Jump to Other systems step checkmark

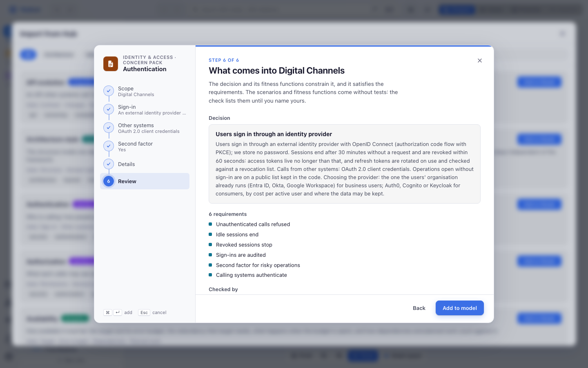click(x=109, y=128)
